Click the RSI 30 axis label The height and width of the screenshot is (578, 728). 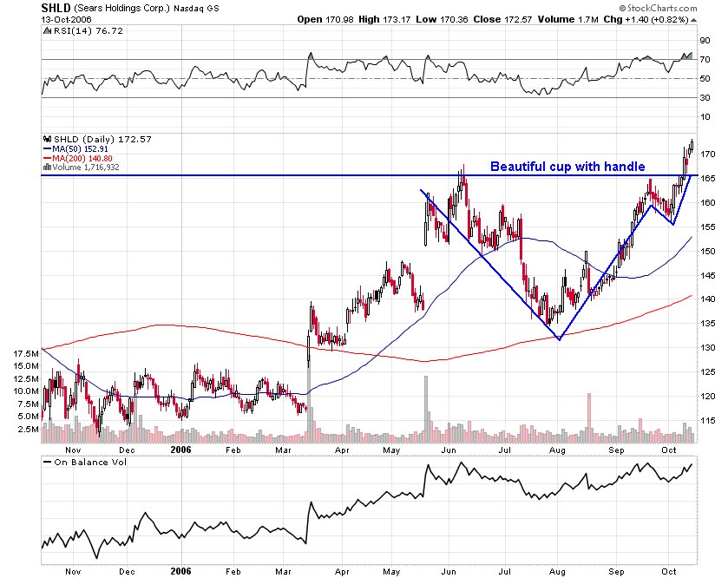[x=705, y=97]
